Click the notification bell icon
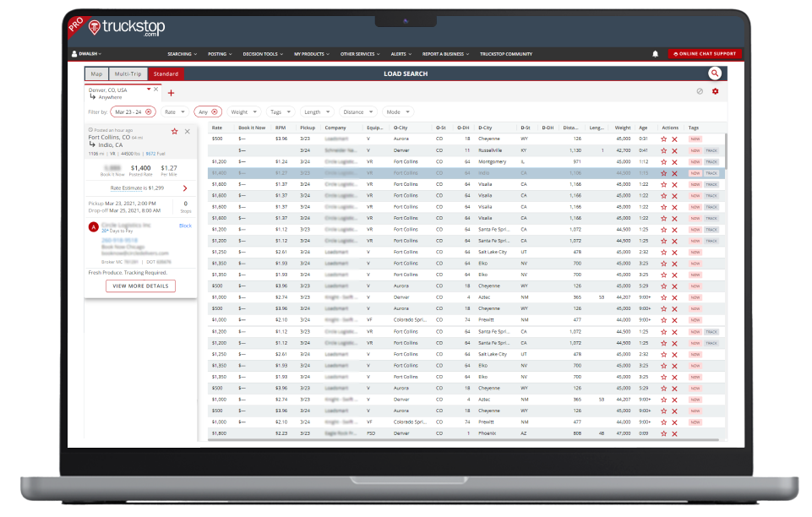Screen dimensions: 812x517 (655, 54)
